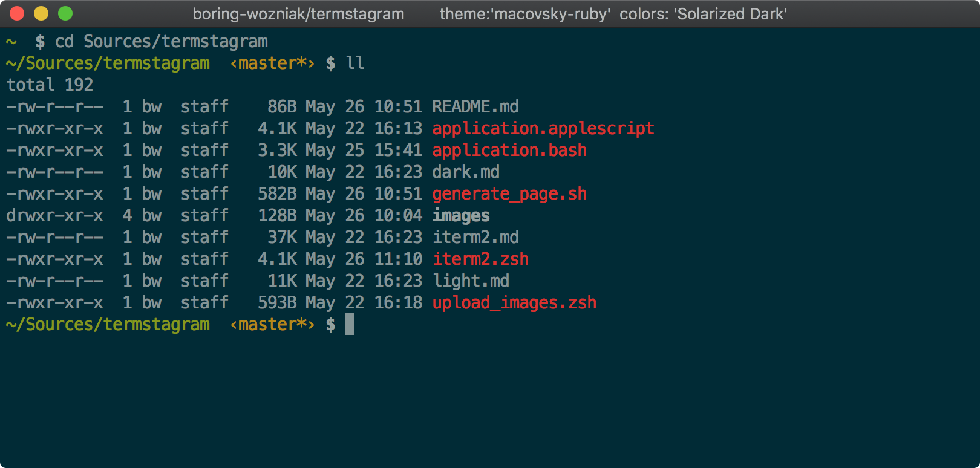The image size is (980, 468).
Task: Click the 'total 192' output line
Action: (50, 85)
